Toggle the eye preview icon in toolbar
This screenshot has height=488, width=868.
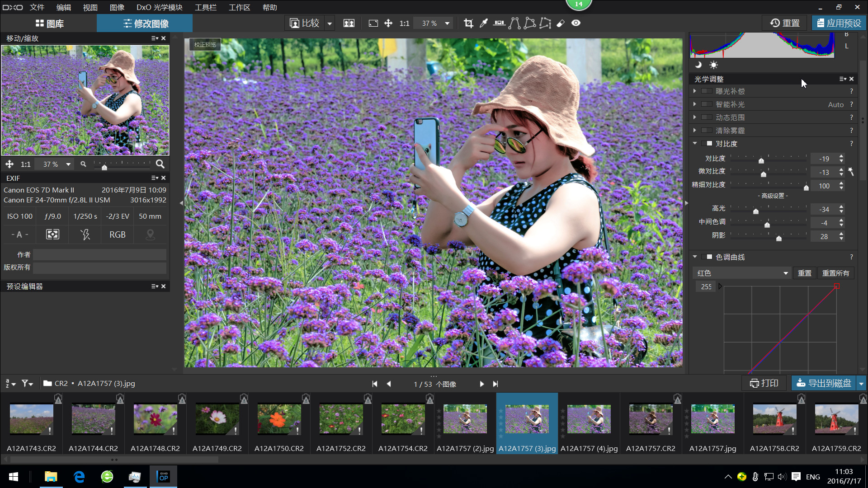pos(576,23)
